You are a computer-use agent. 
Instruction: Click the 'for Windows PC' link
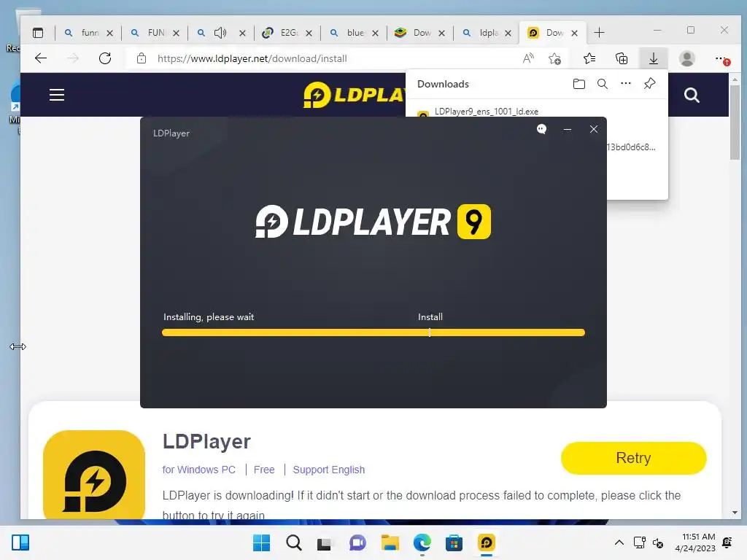(x=198, y=470)
